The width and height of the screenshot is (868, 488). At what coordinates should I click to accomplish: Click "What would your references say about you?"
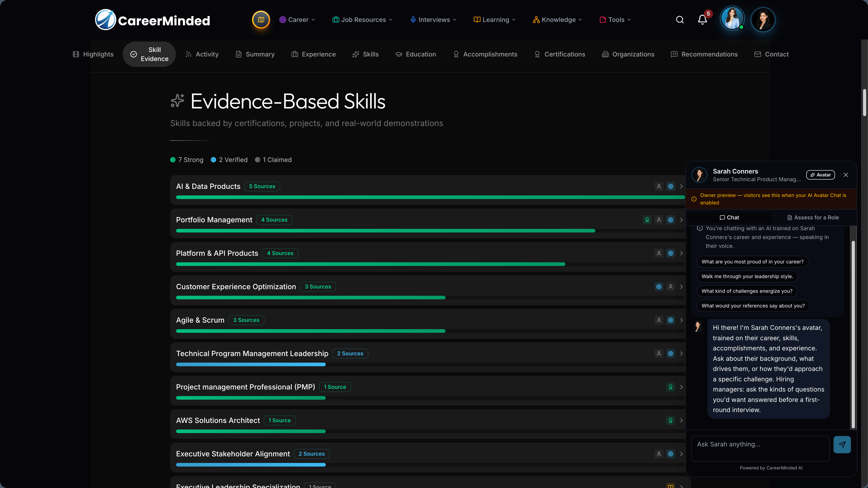(753, 306)
